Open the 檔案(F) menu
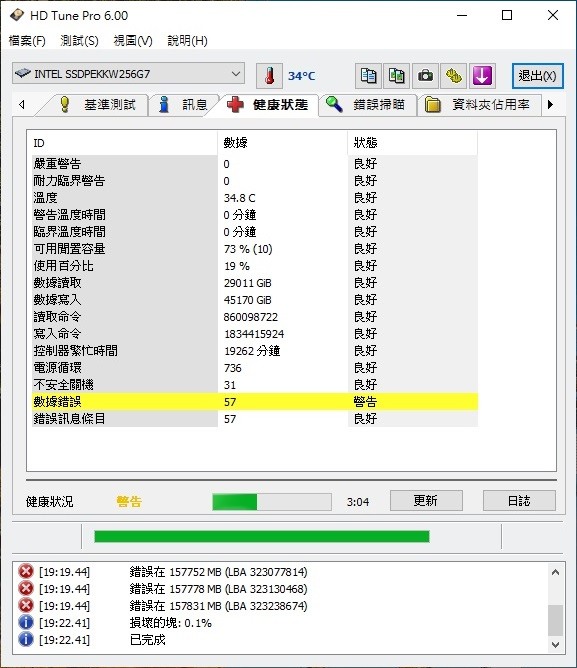Image resolution: width=577 pixels, height=668 pixels. pos(27,41)
